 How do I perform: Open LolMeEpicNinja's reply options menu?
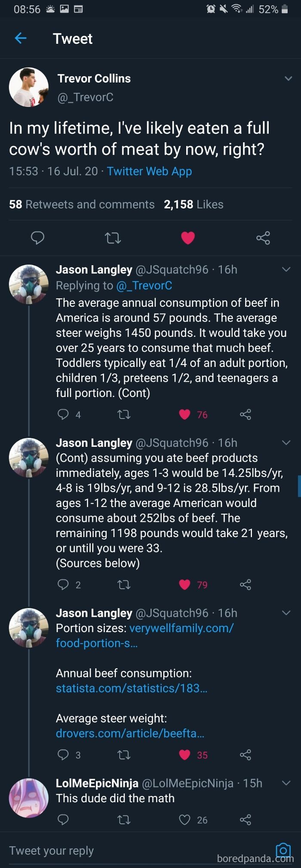(x=286, y=783)
